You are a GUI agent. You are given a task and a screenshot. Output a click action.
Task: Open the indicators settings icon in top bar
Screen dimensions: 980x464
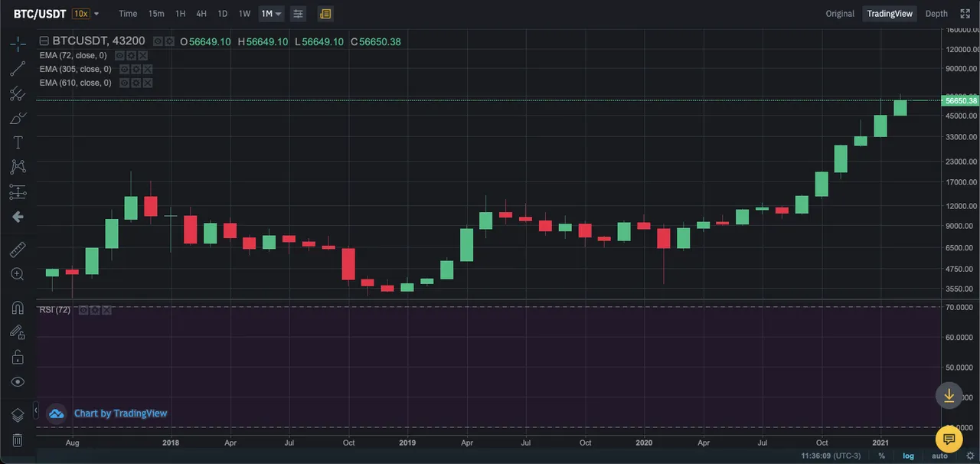[298, 14]
